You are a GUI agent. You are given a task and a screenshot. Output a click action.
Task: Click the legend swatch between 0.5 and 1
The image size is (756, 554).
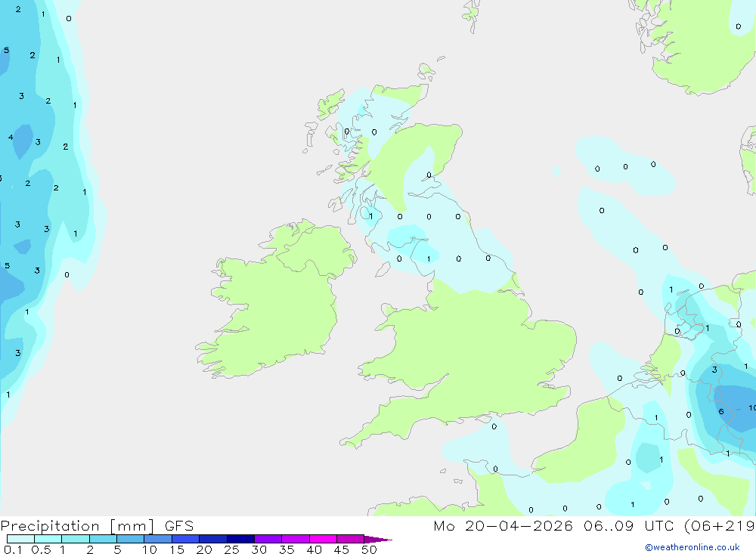pos(48,539)
